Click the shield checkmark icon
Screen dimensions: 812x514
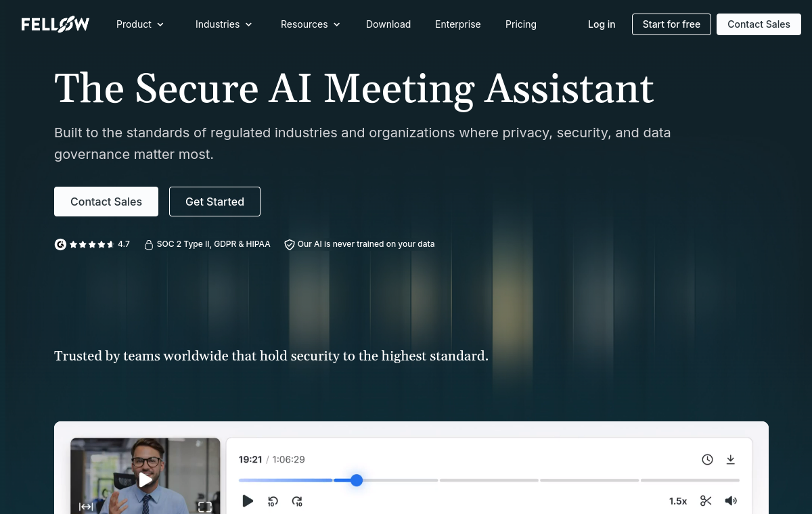tap(289, 245)
